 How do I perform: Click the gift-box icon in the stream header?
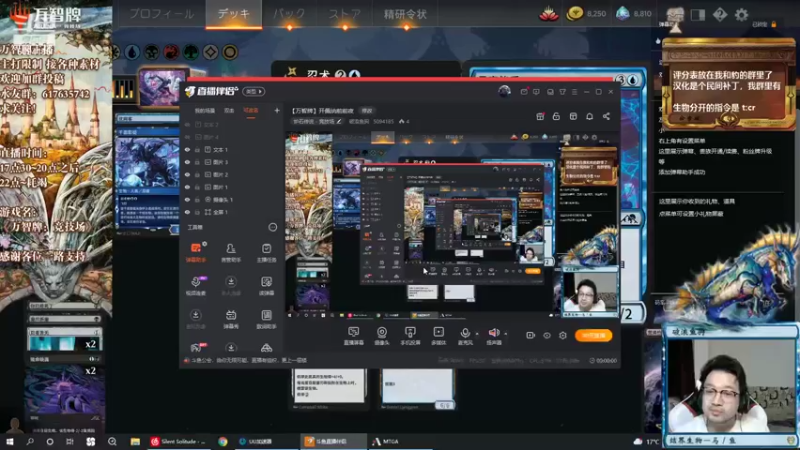pyautogui.click(x=540, y=116)
